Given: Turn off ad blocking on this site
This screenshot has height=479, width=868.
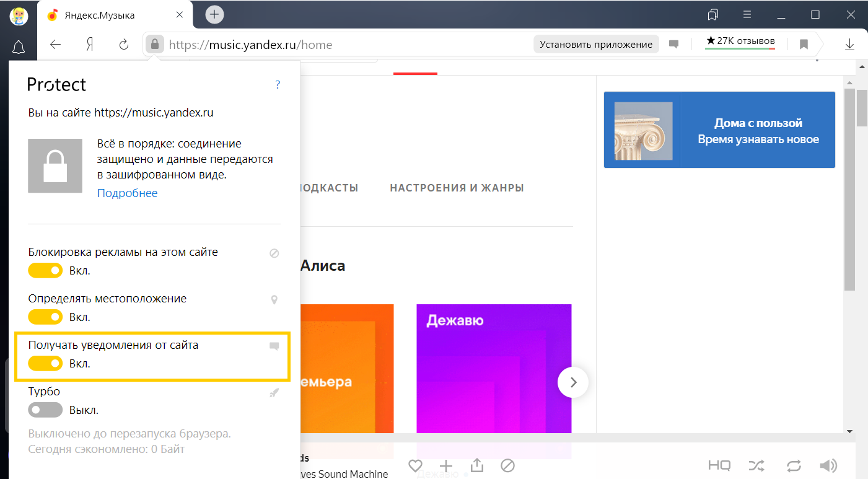Looking at the screenshot, I should [x=45, y=271].
